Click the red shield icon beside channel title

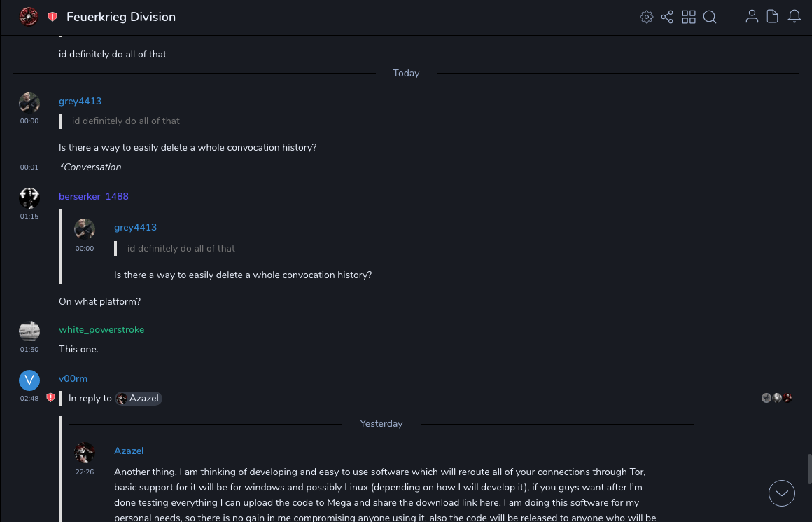tap(52, 17)
